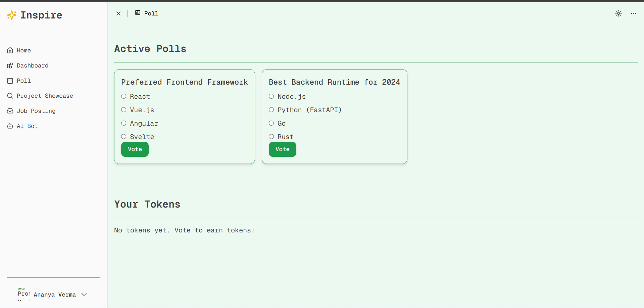Select the Dashboard icon

pyautogui.click(x=10, y=65)
